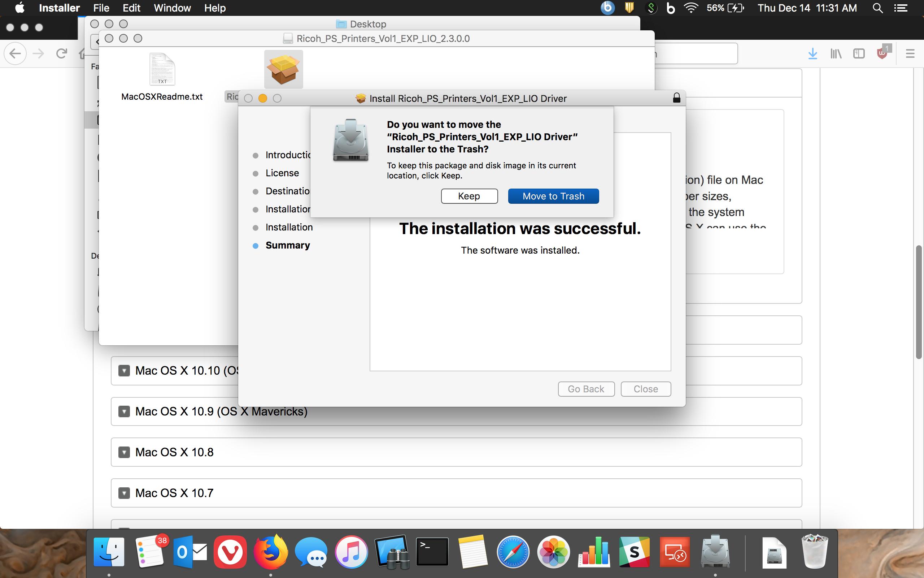Open Notification Center icon
The width and height of the screenshot is (924, 578).
point(901,8)
